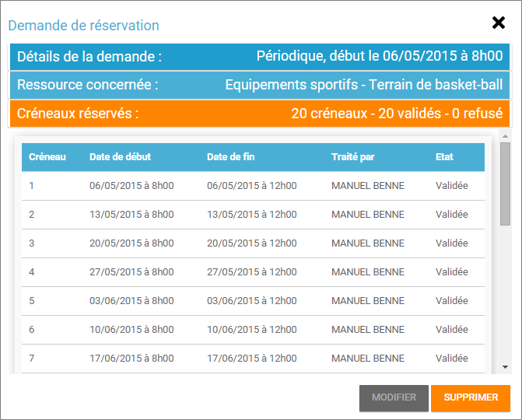
Task: Select the row for créneau 1
Action: (253, 186)
